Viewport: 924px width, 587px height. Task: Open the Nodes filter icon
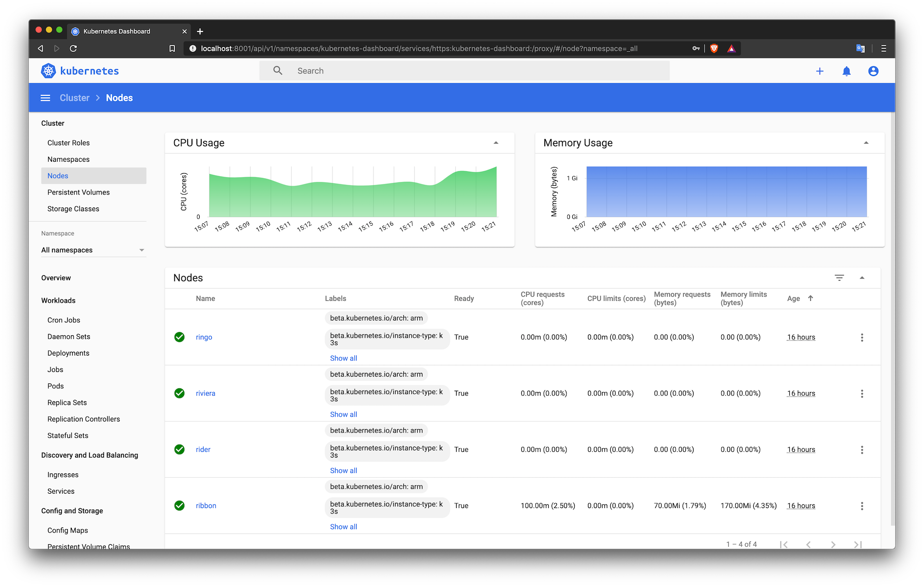pos(839,278)
